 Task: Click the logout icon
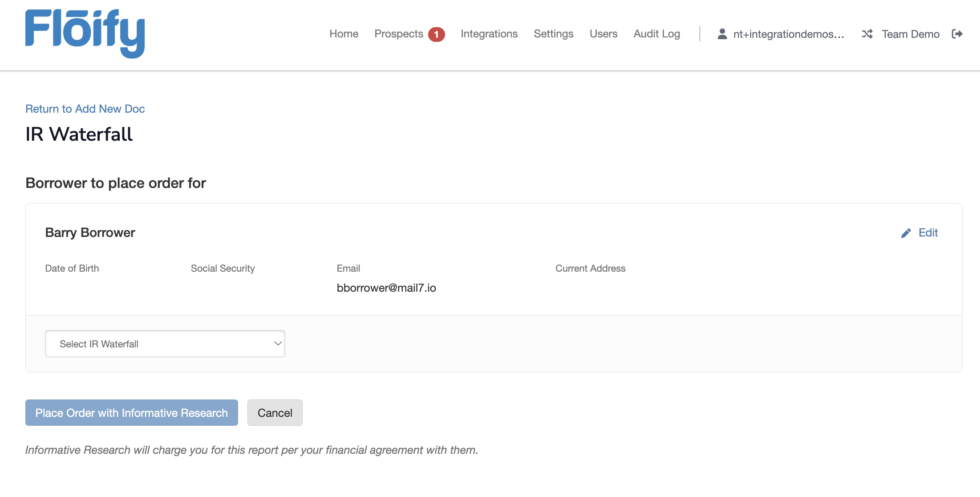click(x=957, y=33)
